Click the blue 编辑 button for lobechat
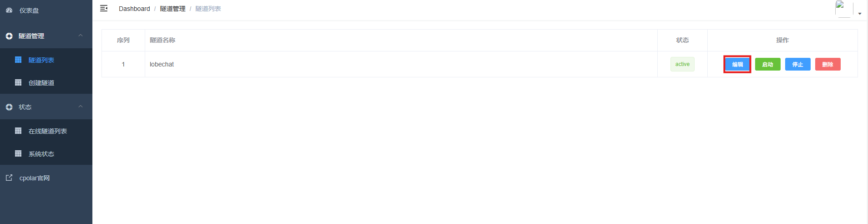This screenshot has width=868, height=224. point(737,64)
